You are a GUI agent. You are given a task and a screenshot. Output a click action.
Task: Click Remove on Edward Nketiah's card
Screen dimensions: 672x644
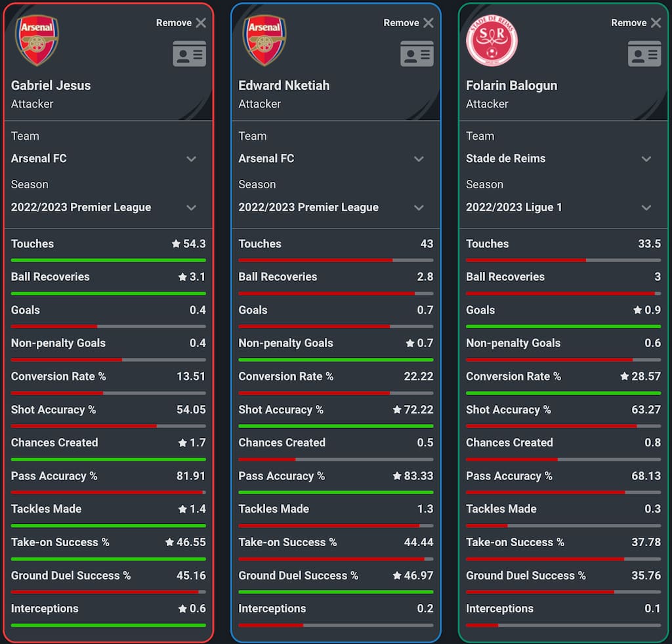(x=401, y=23)
